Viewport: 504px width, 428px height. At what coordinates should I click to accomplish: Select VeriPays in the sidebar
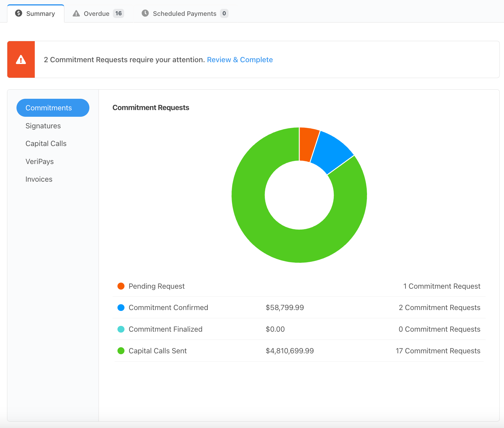[x=40, y=161]
